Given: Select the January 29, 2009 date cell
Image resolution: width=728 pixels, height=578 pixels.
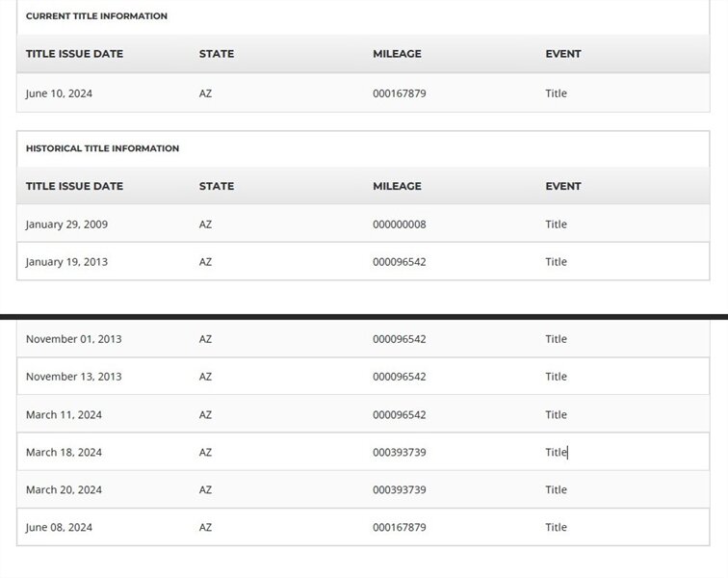Looking at the screenshot, I should [66, 224].
